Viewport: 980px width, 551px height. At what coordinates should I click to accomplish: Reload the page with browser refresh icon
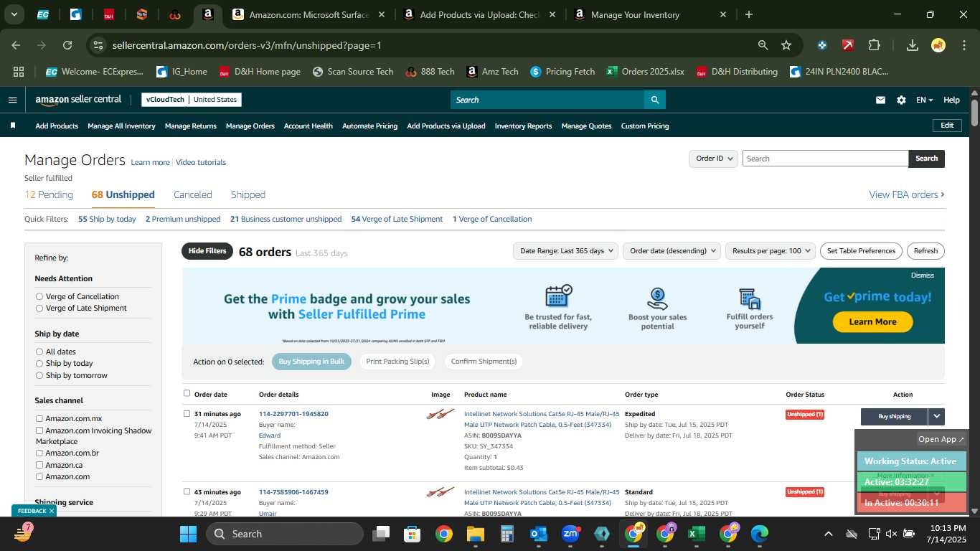(67, 45)
